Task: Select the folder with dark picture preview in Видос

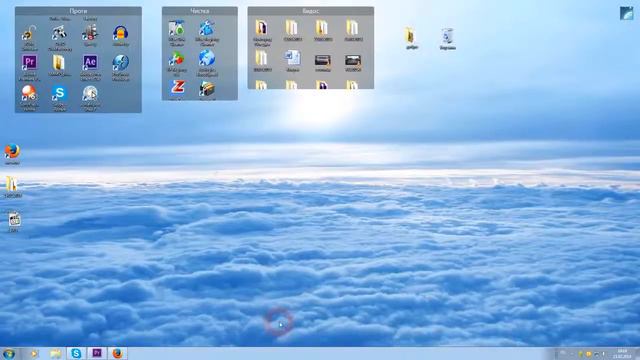Action: [262, 28]
